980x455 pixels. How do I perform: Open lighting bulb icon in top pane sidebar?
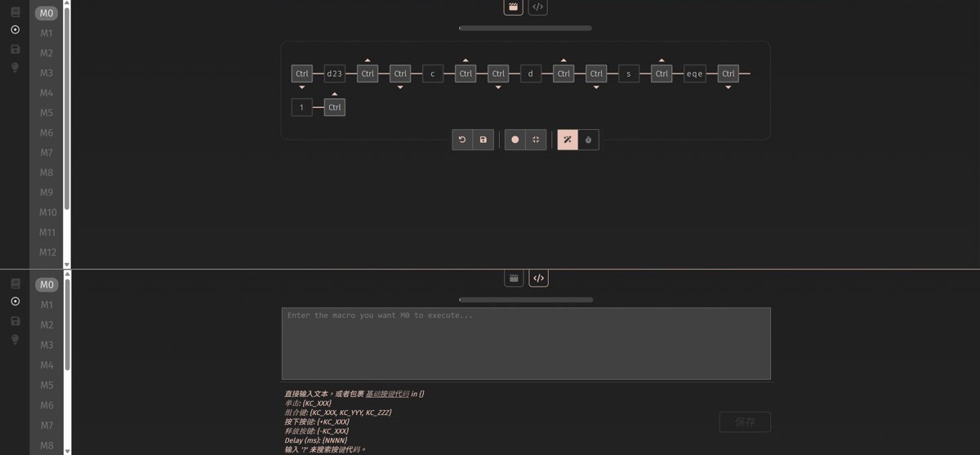point(15,68)
